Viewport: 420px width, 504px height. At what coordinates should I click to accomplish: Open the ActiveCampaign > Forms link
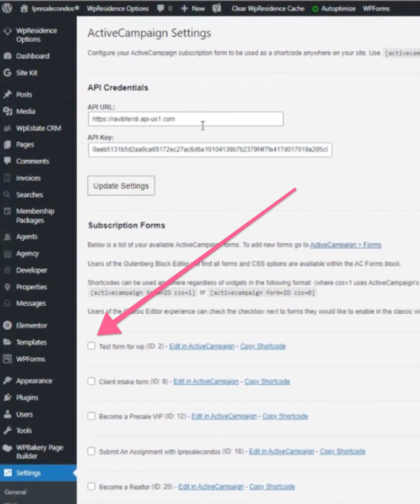[x=346, y=245]
